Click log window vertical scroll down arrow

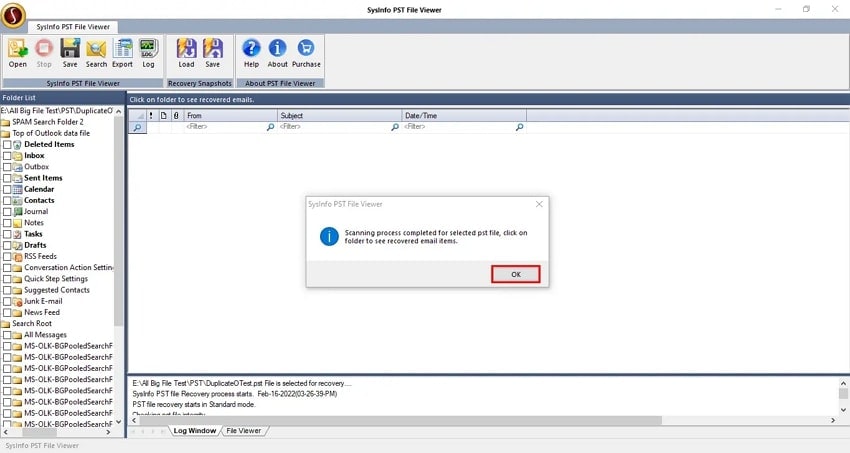coord(843,410)
